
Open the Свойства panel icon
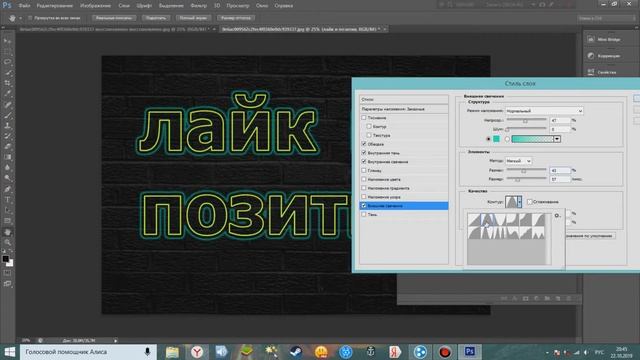(591, 72)
